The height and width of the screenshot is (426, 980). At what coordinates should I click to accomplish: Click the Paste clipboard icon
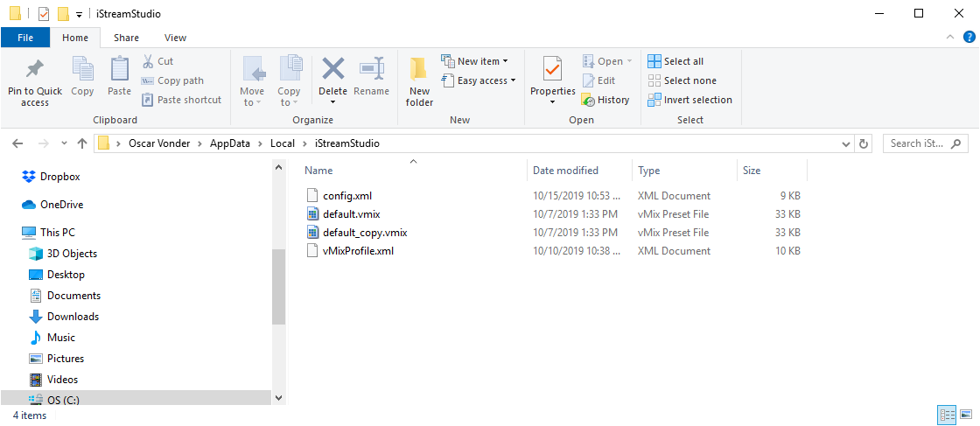[x=119, y=69]
